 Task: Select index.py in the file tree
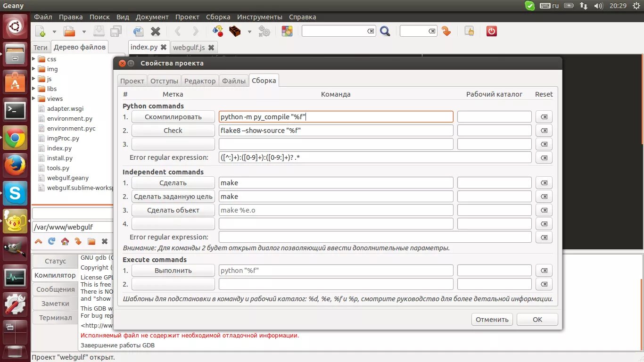point(59,148)
